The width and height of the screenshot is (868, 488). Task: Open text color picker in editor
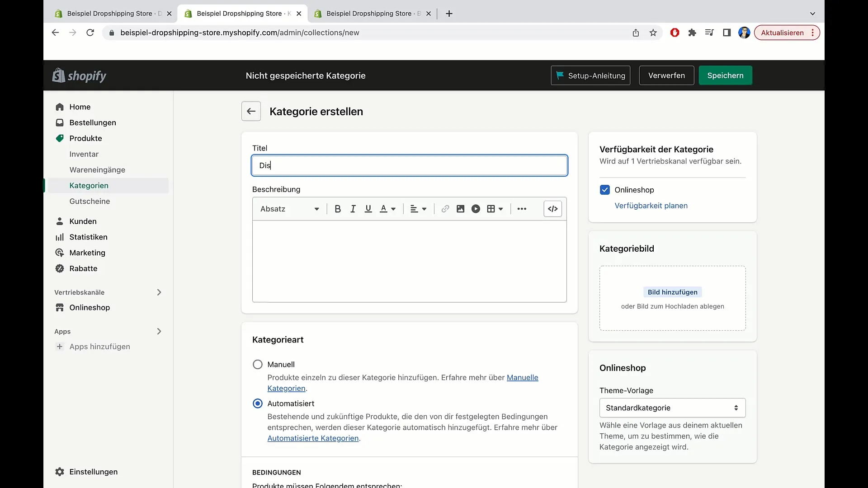pyautogui.click(x=388, y=209)
